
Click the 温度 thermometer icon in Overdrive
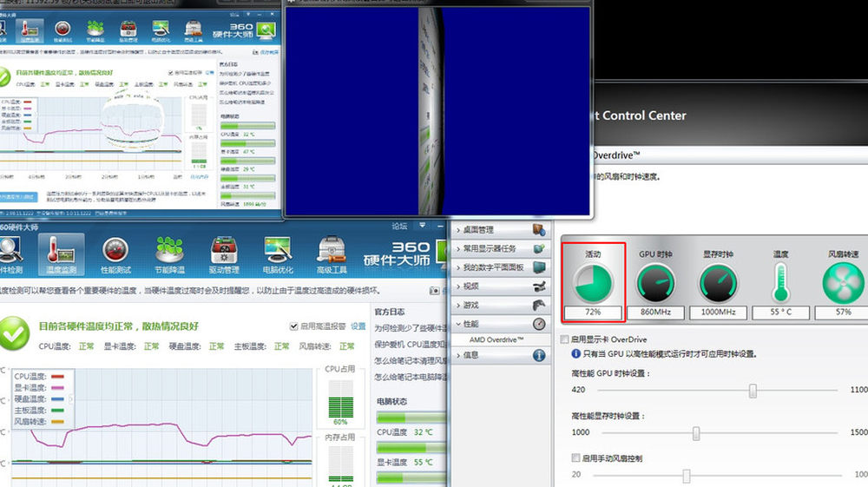780,282
